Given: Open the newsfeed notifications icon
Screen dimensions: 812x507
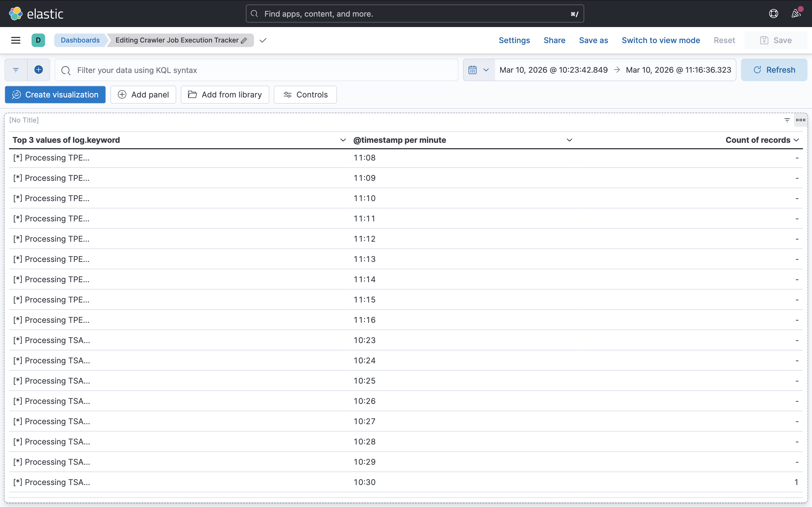Looking at the screenshot, I should [x=796, y=14].
